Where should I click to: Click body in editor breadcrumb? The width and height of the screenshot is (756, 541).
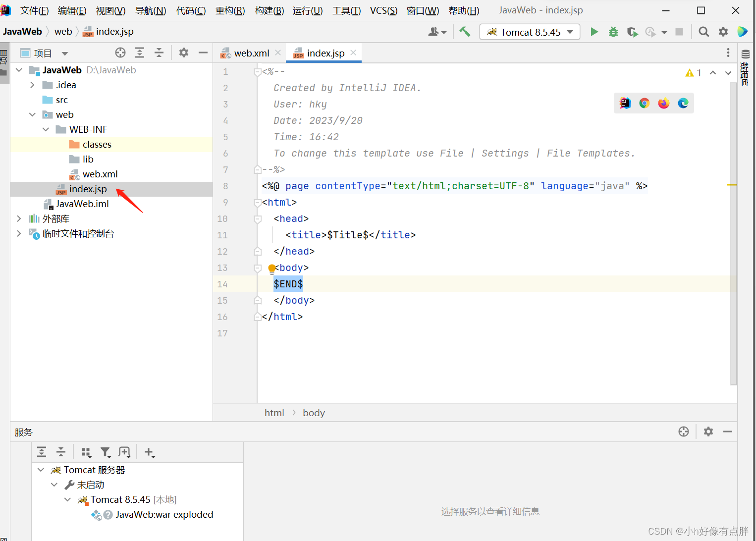point(314,413)
